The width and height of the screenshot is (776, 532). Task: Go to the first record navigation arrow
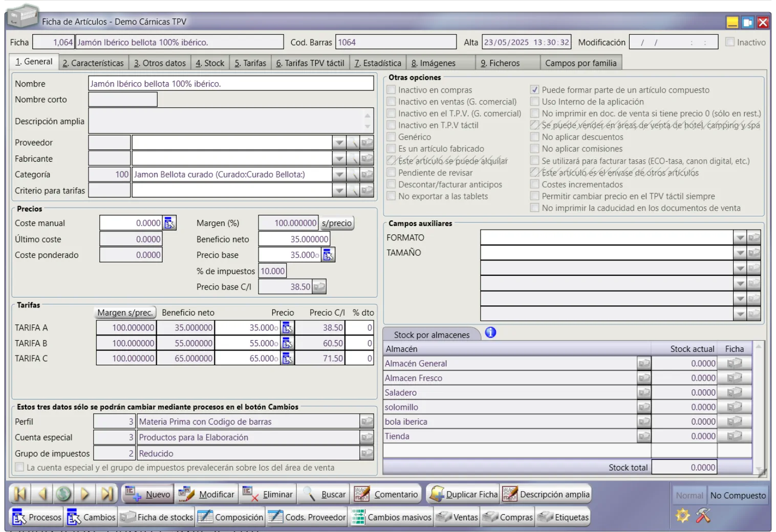click(x=20, y=494)
